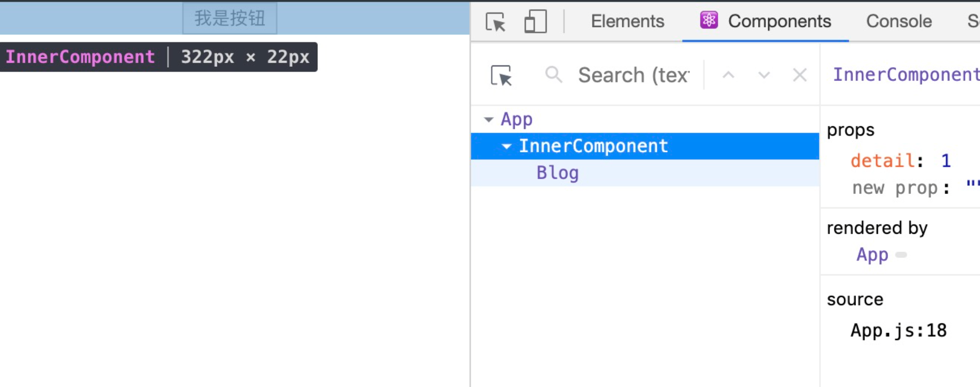Click the search magnifier icon
Screen dimensions: 980x387
coord(554,75)
